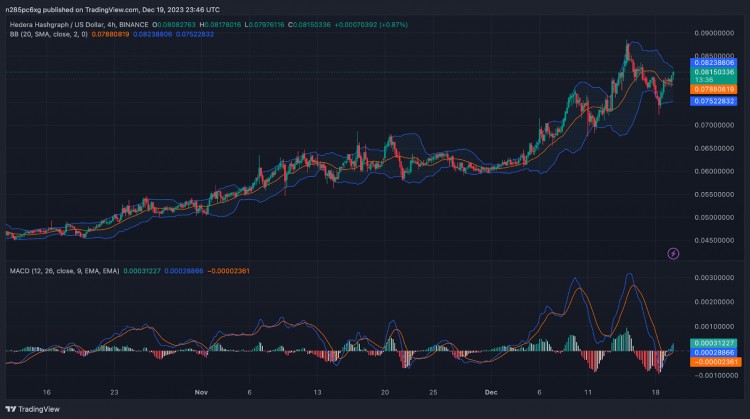The width and height of the screenshot is (750, 419).
Task: Click the 0.04500000 level on the price scale
Action: (x=712, y=240)
